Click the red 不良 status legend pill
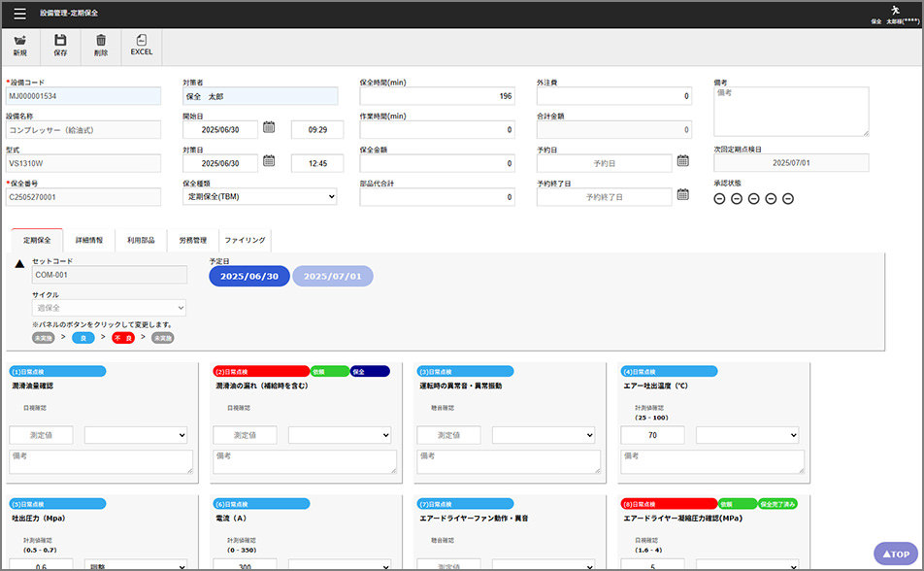The image size is (924, 571). pyautogui.click(x=123, y=338)
